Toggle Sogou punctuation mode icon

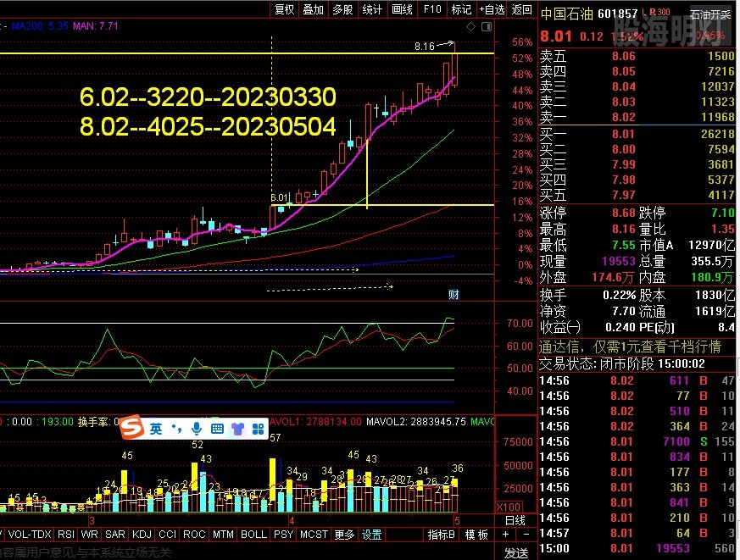tap(176, 429)
